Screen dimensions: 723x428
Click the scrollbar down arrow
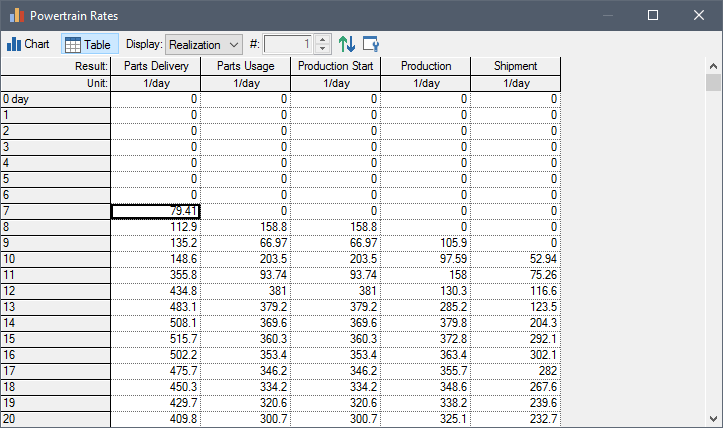(713, 418)
